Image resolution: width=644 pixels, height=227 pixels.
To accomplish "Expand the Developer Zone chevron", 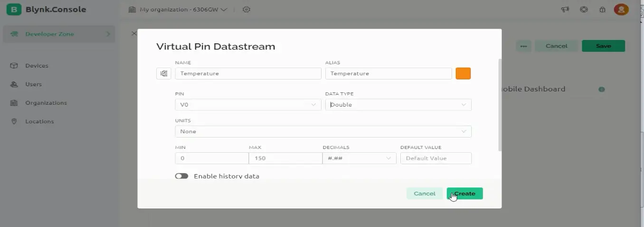I will pos(108,34).
